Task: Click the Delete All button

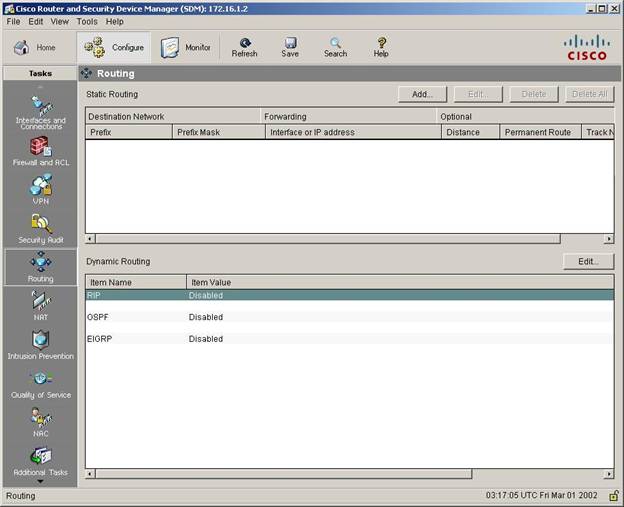Action: tap(589, 94)
